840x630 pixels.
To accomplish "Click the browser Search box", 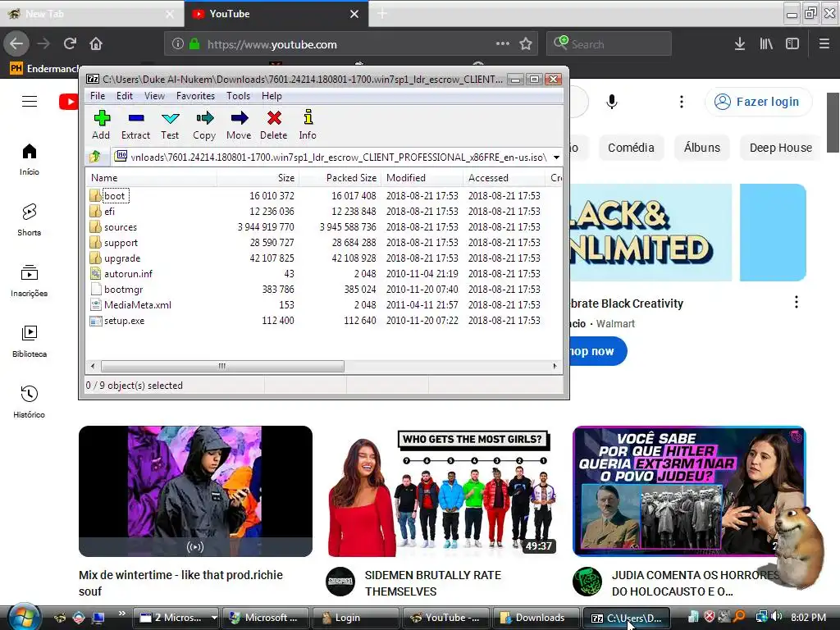I will [x=609, y=44].
